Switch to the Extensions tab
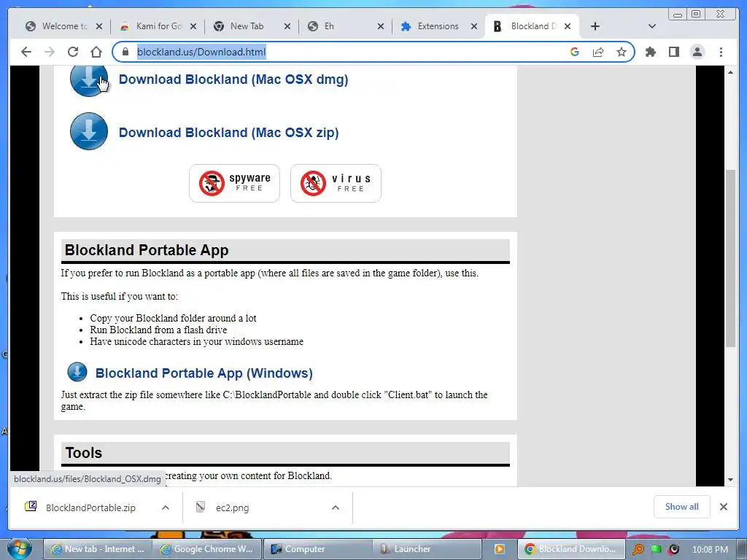 click(438, 26)
